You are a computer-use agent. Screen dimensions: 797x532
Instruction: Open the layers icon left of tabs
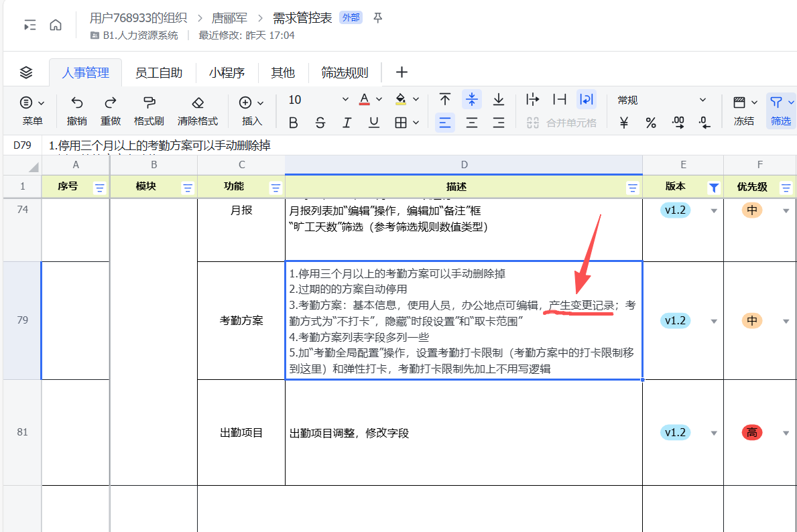(26, 72)
